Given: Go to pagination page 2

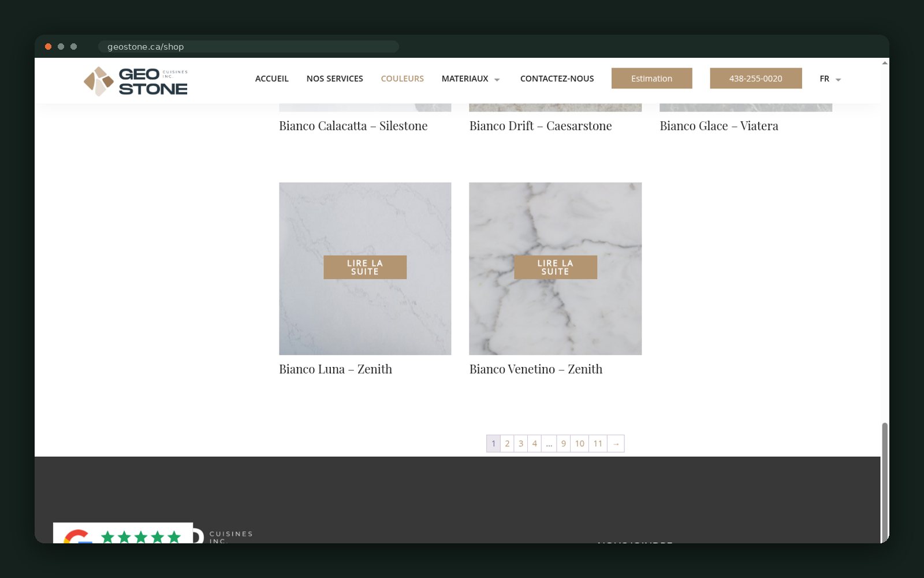Looking at the screenshot, I should click(507, 443).
